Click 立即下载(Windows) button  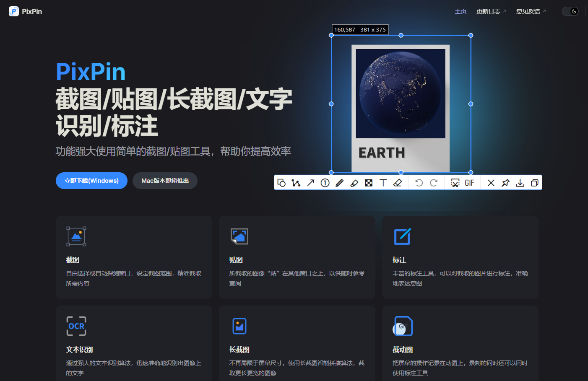click(x=91, y=181)
